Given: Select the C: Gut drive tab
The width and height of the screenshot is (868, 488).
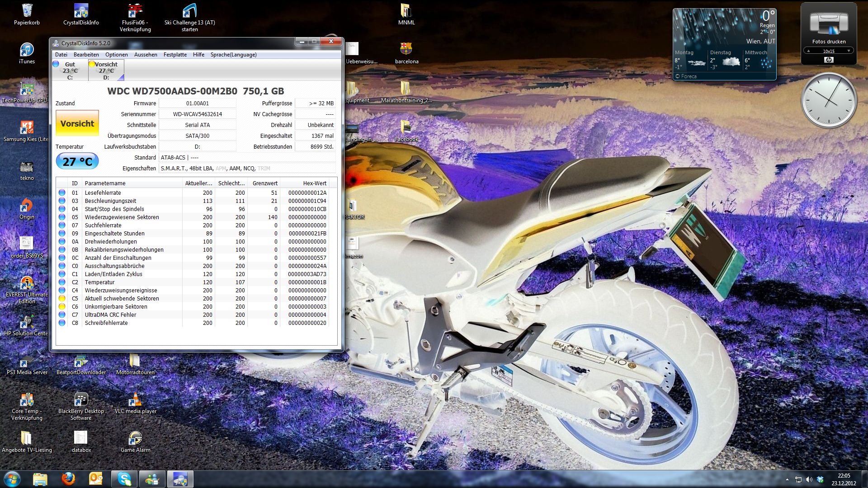Looking at the screenshot, I should [x=70, y=70].
